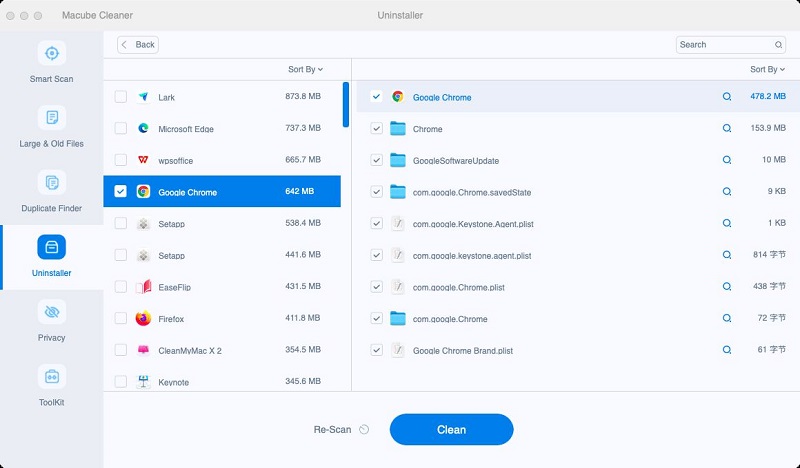Click the Re-Scan refresh icon

coord(364,429)
